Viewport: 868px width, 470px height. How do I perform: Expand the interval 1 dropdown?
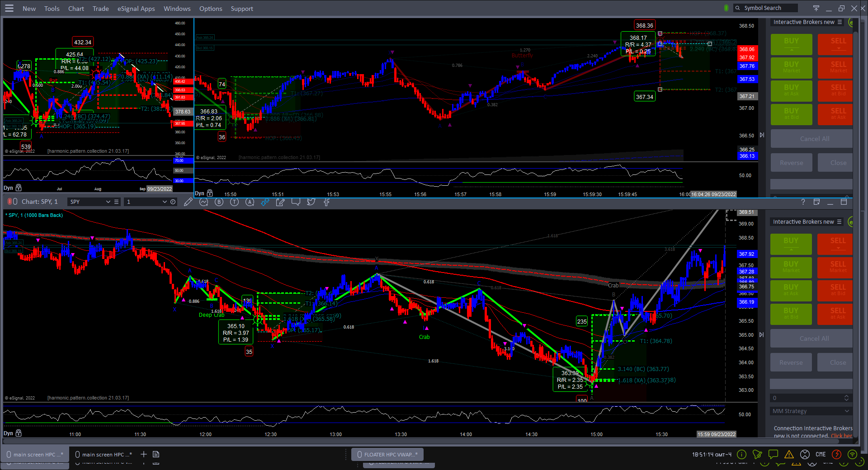coord(165,202)
